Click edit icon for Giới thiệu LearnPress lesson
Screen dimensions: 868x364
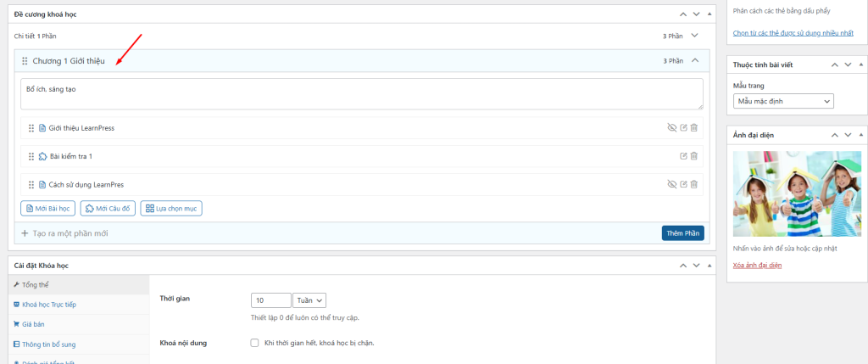[x=683, y=128]
